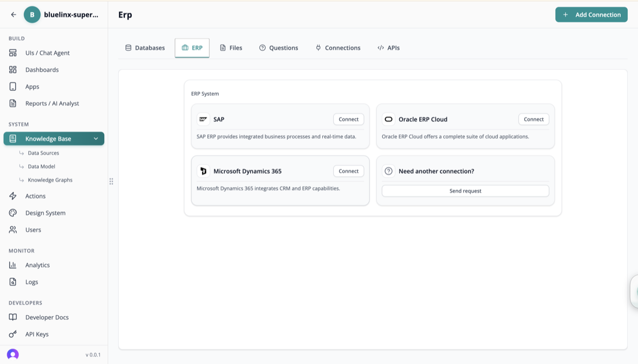The height and width of the screenshot is (364, 638).
Task: Click the question mark help icon
Action: (x=389, y=171)
